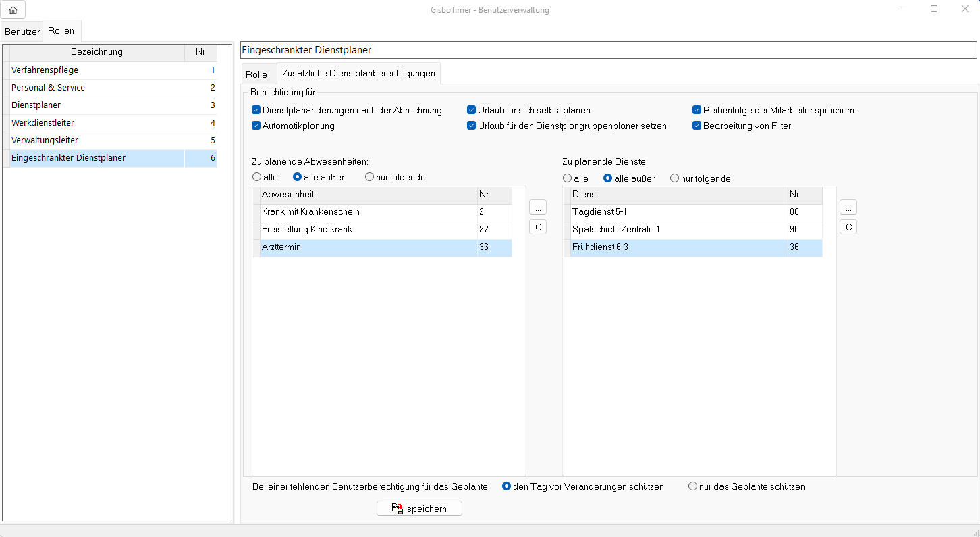Clear the absences list with the C button
The height and width of the screenshot is (537, 980).
coord(537,227)
